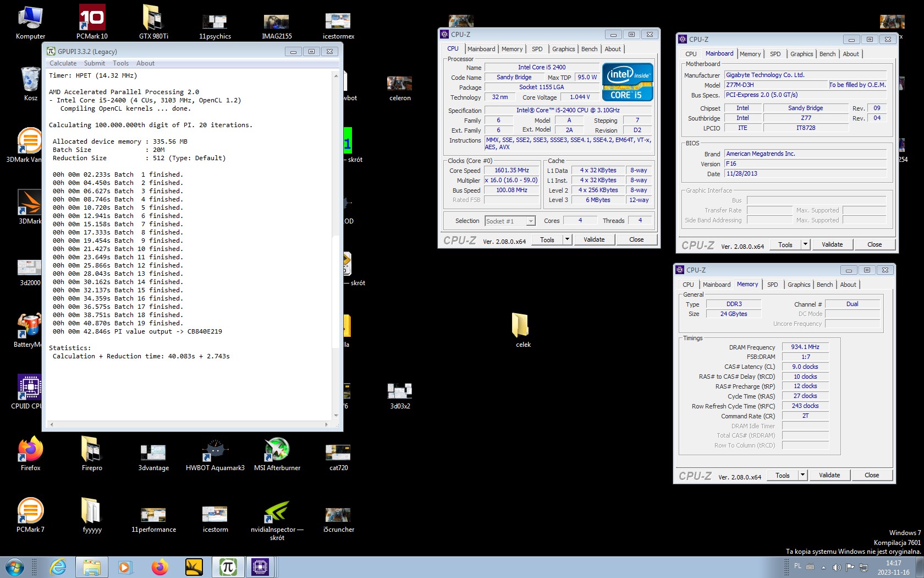
Task: Click Validate in the Mainboard window
Action: (x=832, y=244)
